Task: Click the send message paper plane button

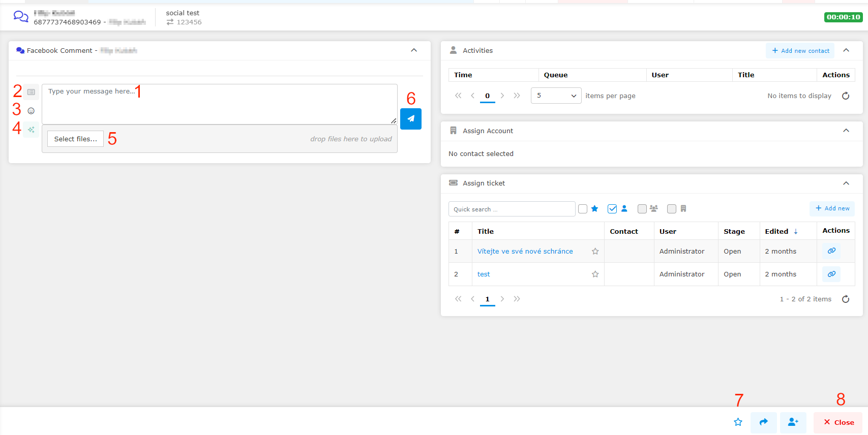Action: [410, 119]
